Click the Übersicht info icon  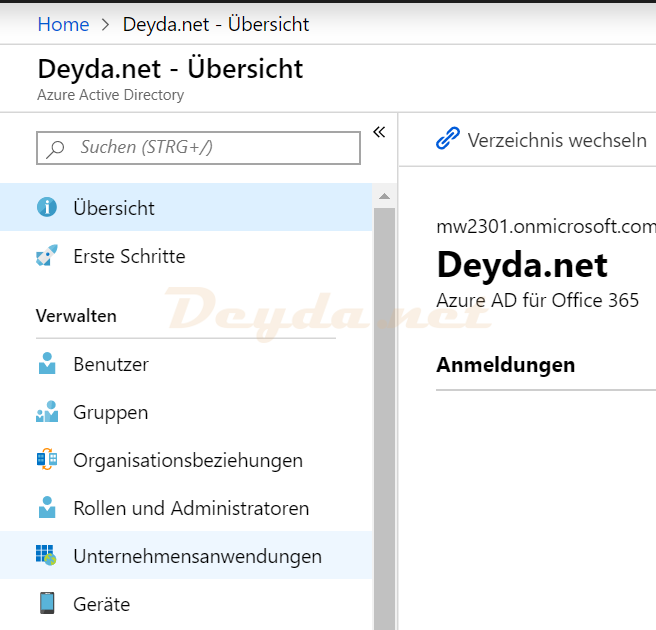coord(47,208)
